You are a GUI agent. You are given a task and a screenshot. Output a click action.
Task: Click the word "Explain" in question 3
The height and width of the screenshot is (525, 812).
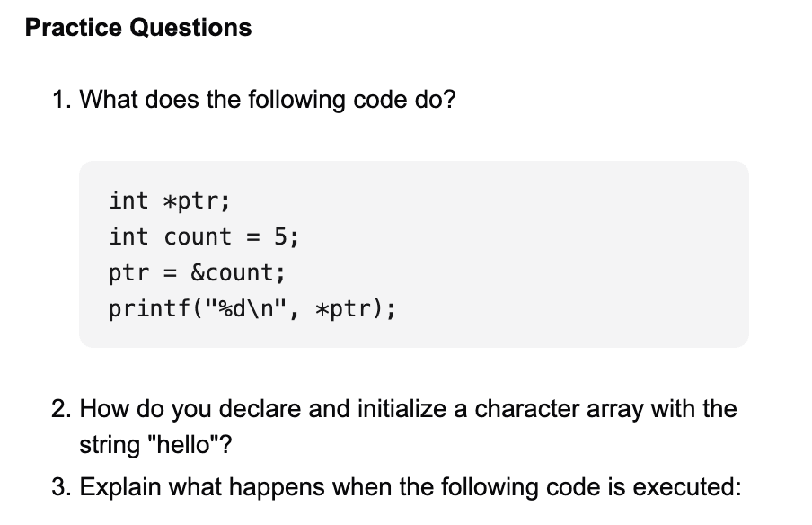(125, 487)
